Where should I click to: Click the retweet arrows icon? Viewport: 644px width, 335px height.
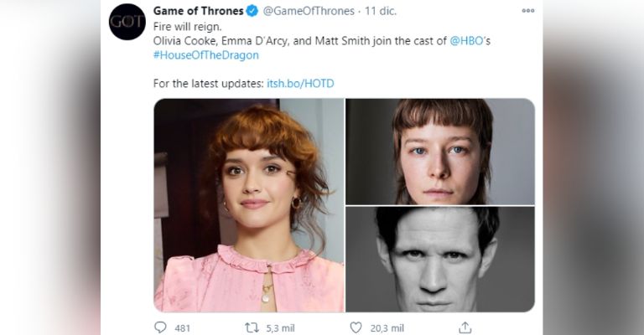click(x=251, y=327)
